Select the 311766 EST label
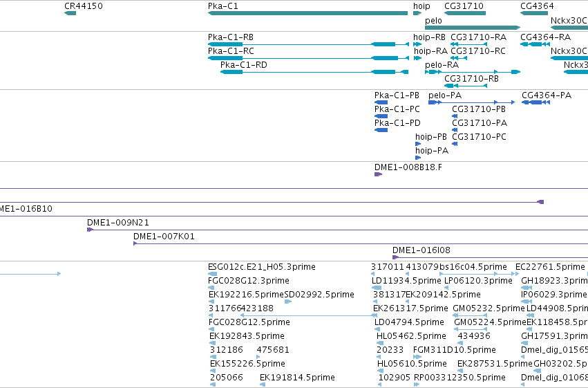 [x=225, y=308]
